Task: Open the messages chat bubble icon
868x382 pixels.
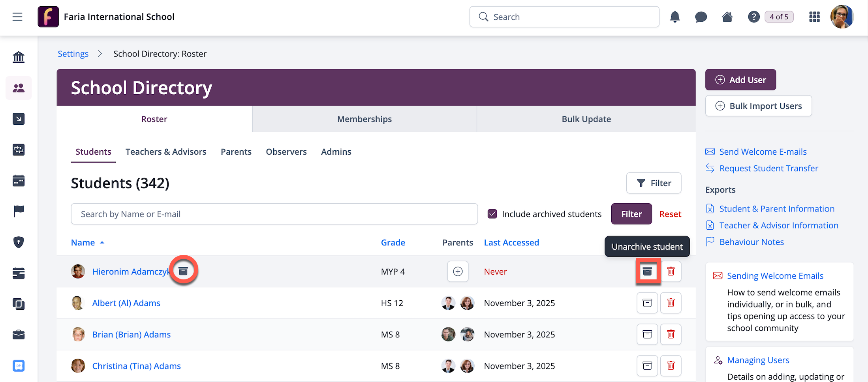Action: pos(701,17)
